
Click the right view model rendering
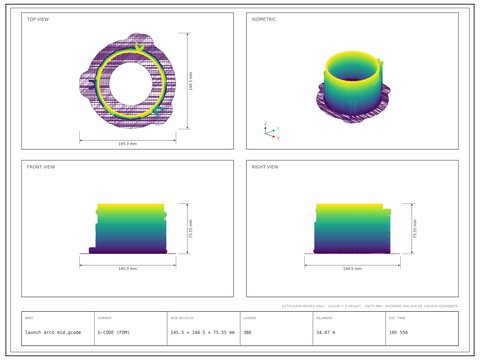point(352,229)
